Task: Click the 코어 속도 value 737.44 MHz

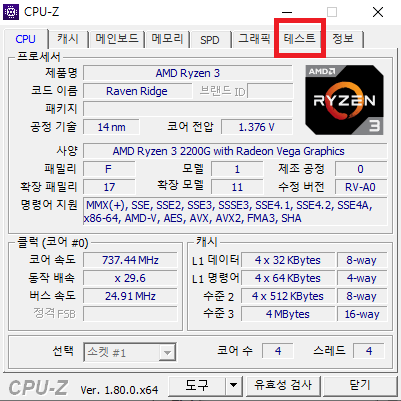Action: (130, 260)
